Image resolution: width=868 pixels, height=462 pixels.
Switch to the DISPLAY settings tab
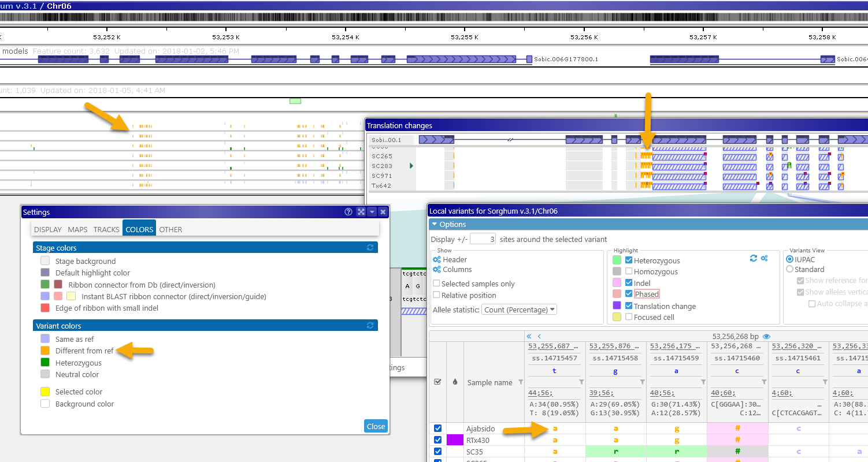pyautogui.click(x=48, y=229)
